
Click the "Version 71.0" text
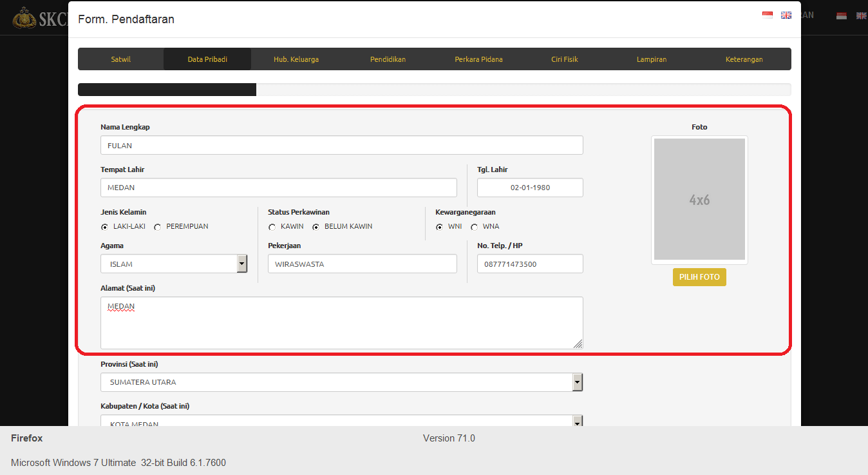pyautogui.click(x=449, y=438)
